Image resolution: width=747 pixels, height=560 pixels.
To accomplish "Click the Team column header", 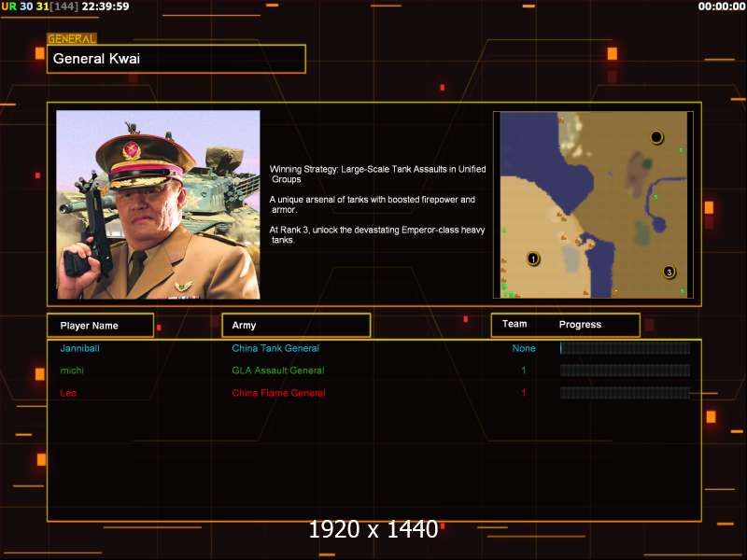I will [514, 324].
